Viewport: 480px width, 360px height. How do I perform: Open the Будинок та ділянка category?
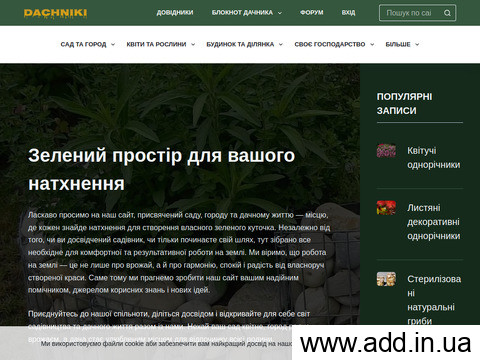[240, 44]
